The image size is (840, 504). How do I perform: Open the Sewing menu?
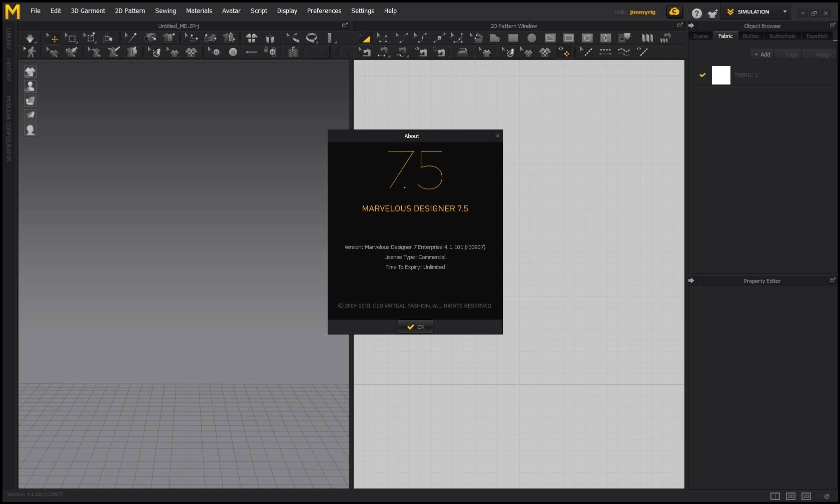coord(165,10)
